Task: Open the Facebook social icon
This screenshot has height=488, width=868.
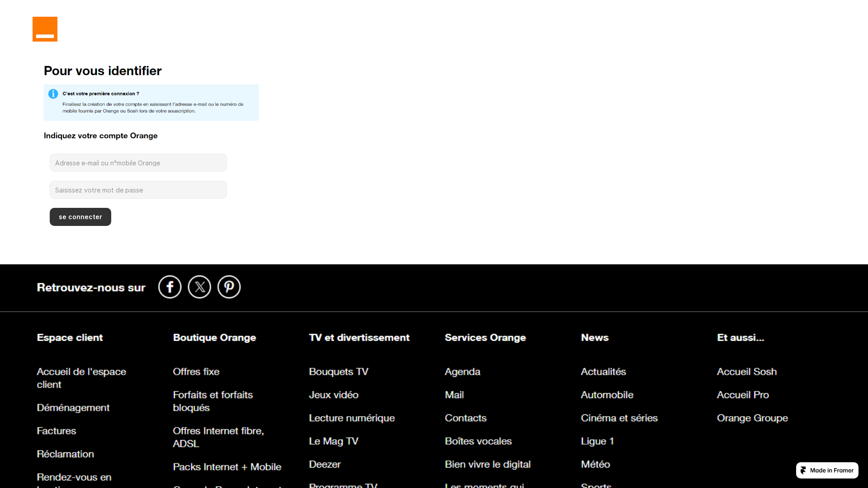Action: 170,287
